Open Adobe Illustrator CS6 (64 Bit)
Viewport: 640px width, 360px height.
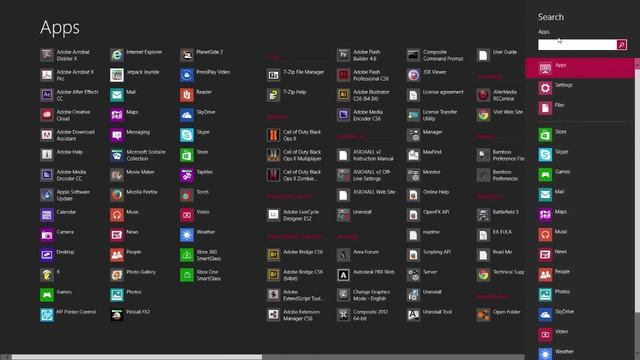click(x=363, y=95)
